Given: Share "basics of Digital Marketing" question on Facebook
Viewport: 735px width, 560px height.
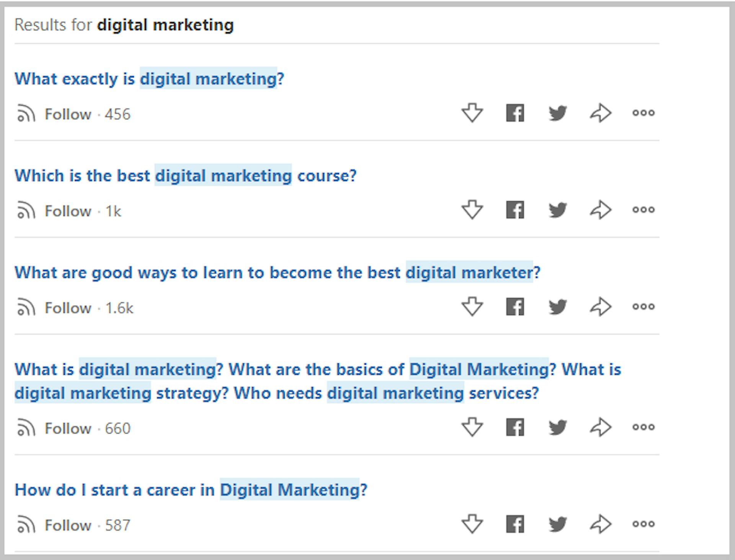Looking at the screenshot, I should click(515, 427).
